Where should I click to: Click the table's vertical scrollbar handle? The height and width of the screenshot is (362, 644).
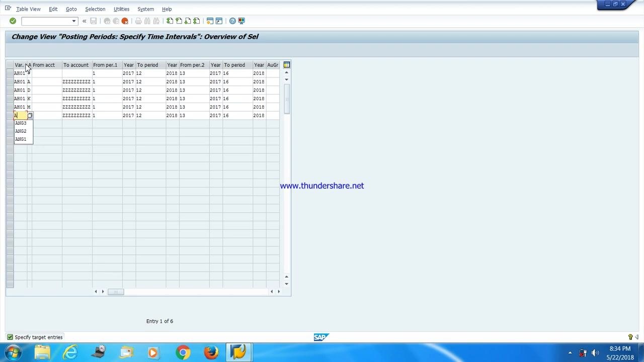click(x=286, y=99)
